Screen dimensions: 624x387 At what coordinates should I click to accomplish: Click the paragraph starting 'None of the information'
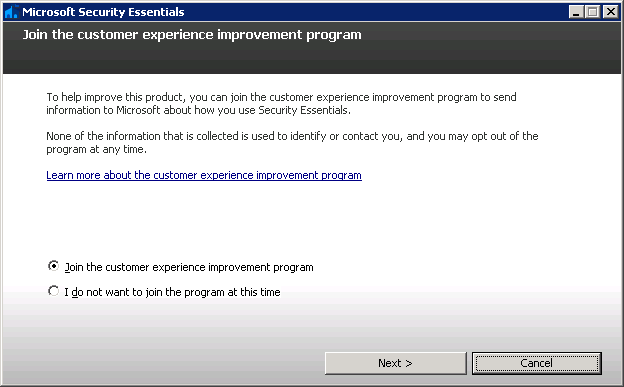[292, 143]
